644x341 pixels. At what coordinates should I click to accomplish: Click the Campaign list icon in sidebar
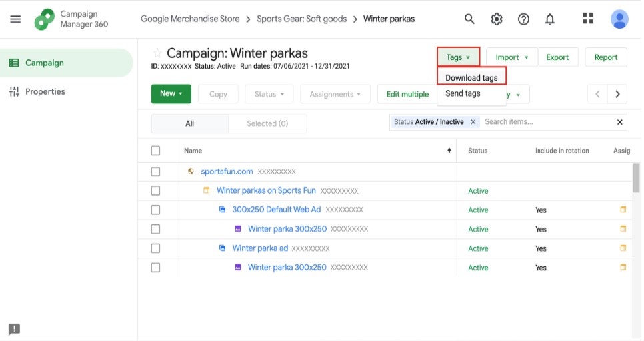point(14,63)
